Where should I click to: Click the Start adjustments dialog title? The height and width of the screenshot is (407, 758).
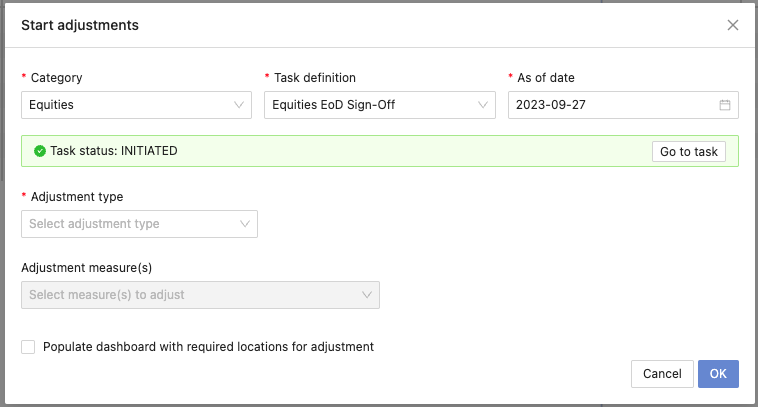(80, 25)
